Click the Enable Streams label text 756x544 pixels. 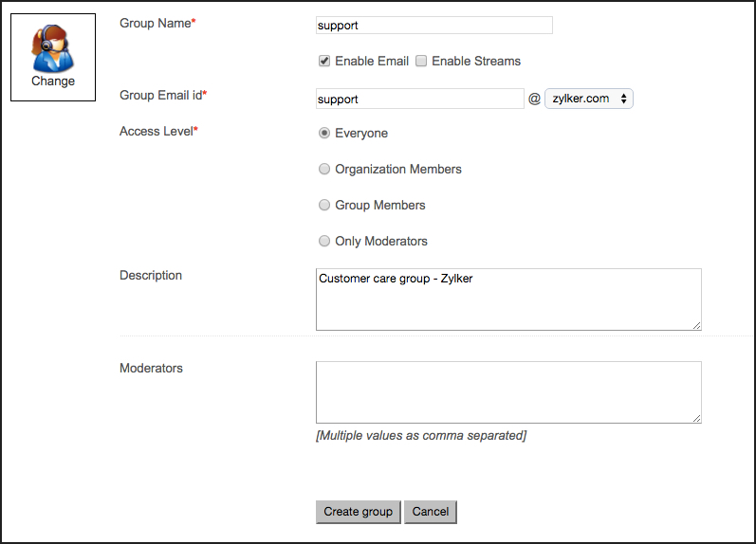[476, 62]
